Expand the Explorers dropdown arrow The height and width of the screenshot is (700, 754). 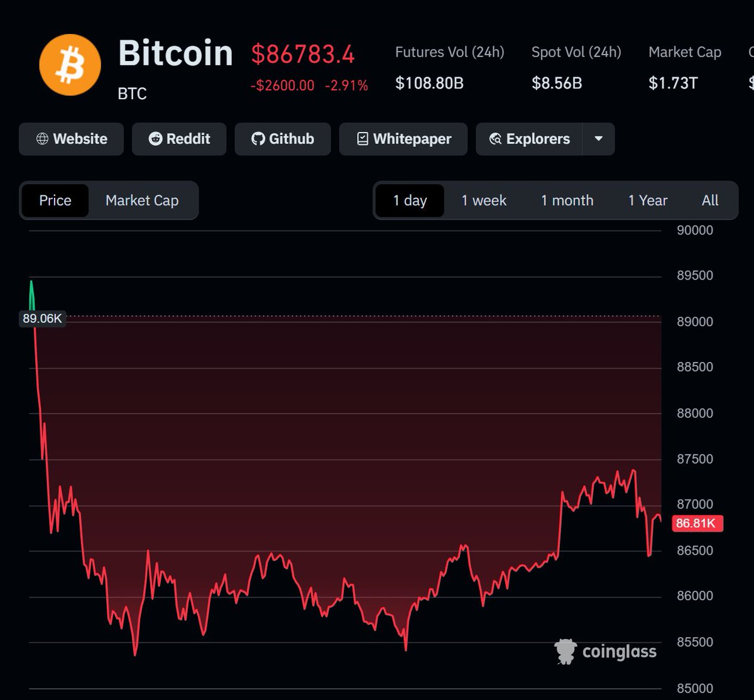pos(599,139)
